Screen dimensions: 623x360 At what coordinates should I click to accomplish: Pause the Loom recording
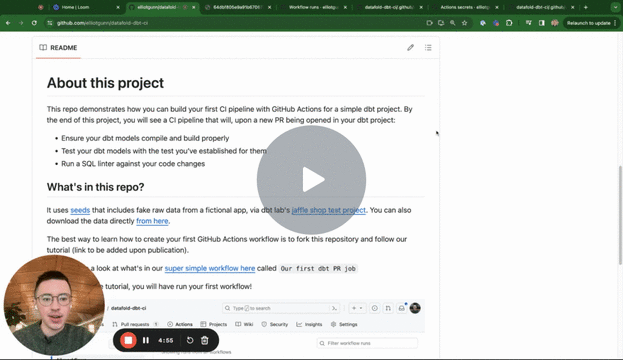146,340
